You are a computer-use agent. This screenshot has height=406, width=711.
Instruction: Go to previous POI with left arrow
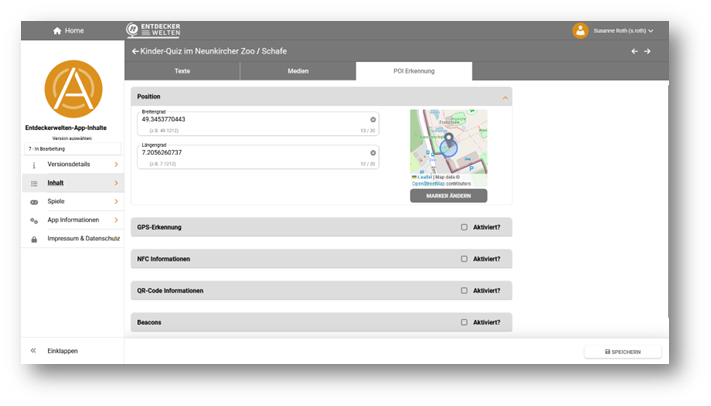pyautogui.click(x=633, y=51)
